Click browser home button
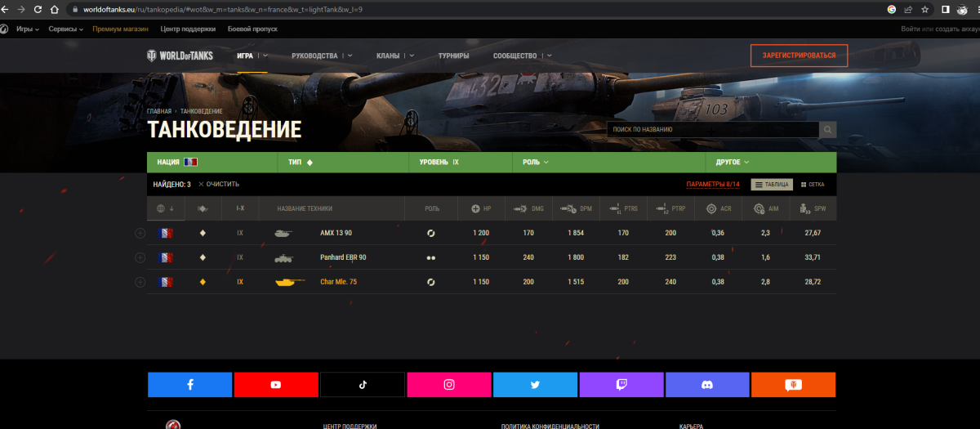 tap(54, 9)
